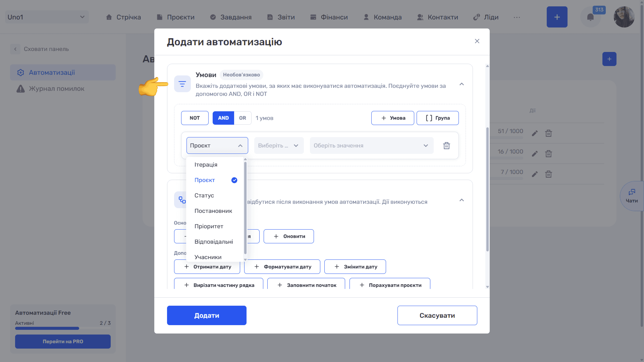Open the Оберіть значення dropdown

[x=371, y=145]
